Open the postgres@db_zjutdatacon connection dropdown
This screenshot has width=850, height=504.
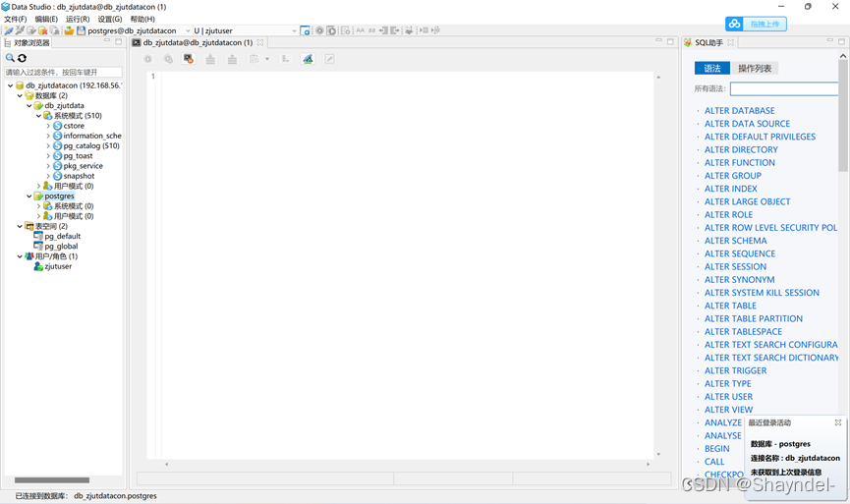(188, 31)
